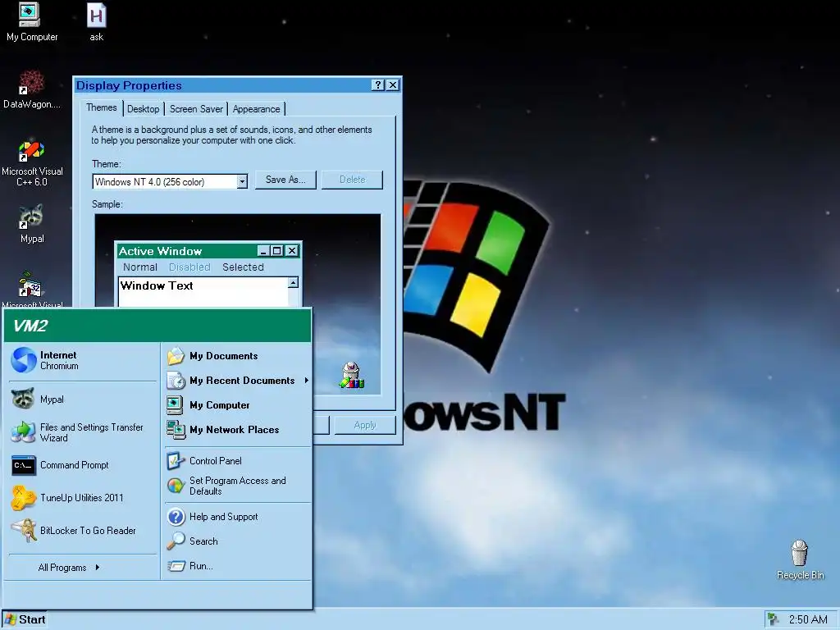Switch to the Appearance tab
Screen dimensions: 840x630
pos(256,109)
